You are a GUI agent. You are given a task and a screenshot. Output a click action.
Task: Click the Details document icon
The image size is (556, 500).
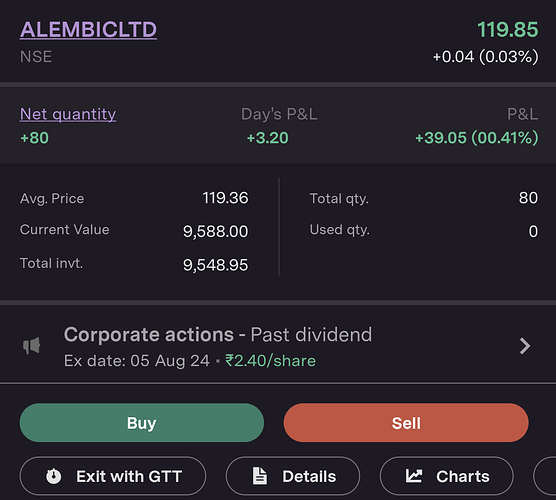coord(260,476)
